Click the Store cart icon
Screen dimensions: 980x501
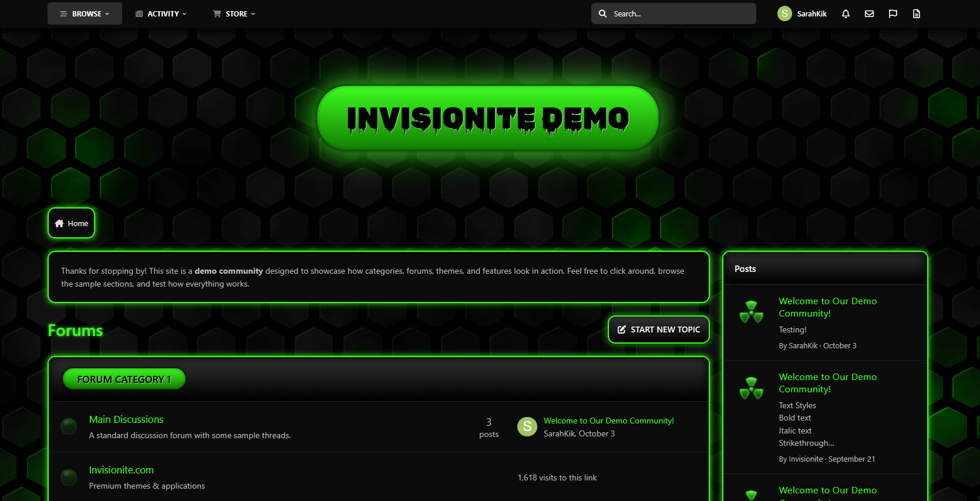click(217, 14)
